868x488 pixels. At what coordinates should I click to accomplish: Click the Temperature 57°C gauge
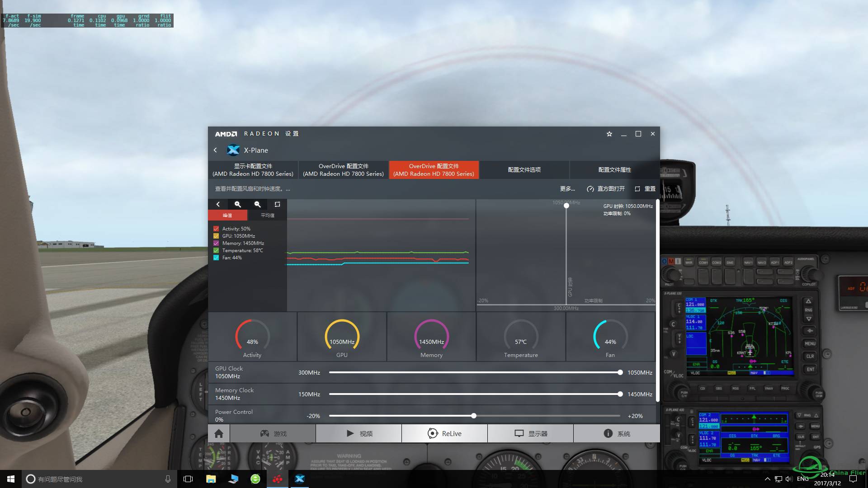[521, 337]
